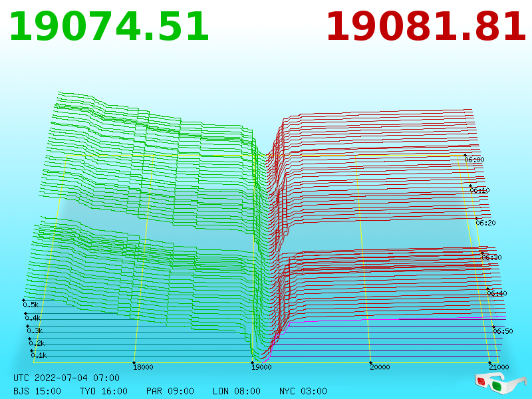Select the 0.4k depth axis label

[x=33, y=319]
